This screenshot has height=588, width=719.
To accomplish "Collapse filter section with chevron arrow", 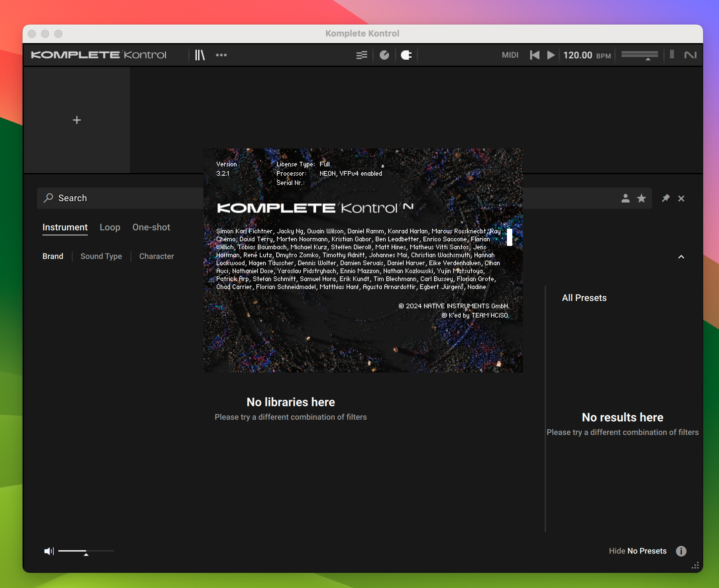I will [x=681, y=257].
